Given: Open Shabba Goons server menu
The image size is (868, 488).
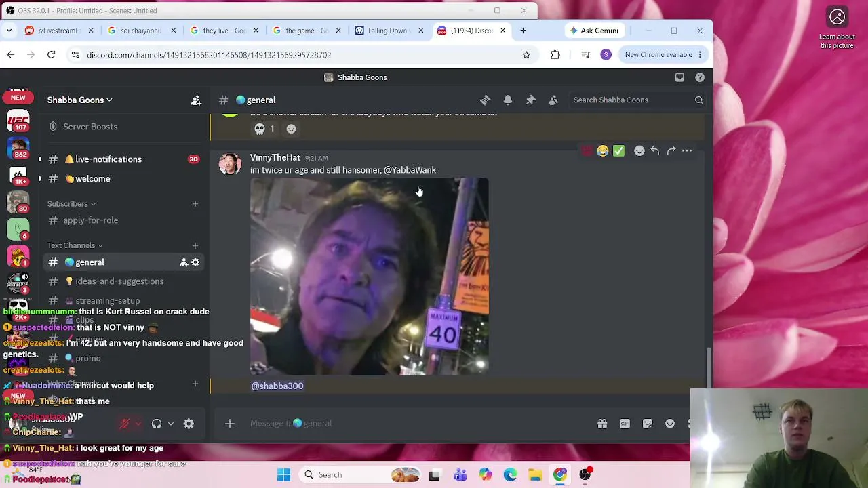Looking at the screenshot, I should 79,100.
